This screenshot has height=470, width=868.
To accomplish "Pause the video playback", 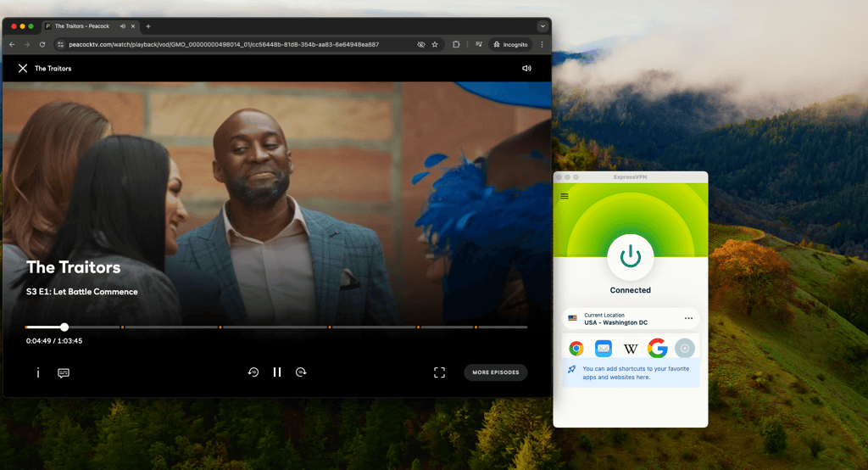I will (x=277, y=372).
